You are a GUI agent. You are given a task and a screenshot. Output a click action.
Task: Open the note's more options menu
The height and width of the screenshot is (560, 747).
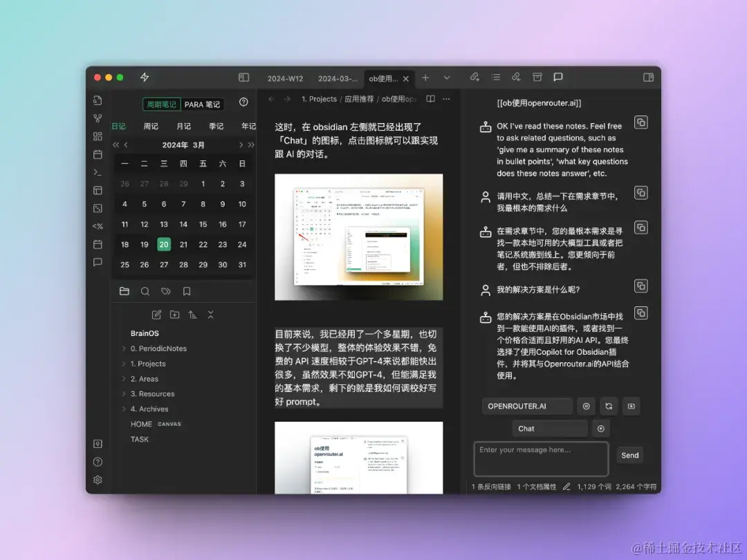click(446, 99)
